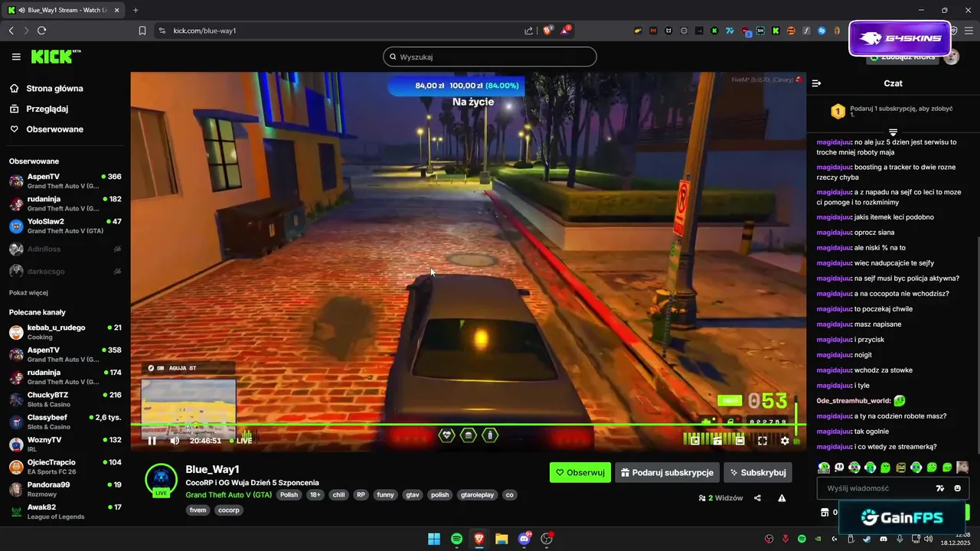Image resolution: width=980 pixels, height=551 pixels.
Task: Open Classybeef channel
Action: pos(65,422)
